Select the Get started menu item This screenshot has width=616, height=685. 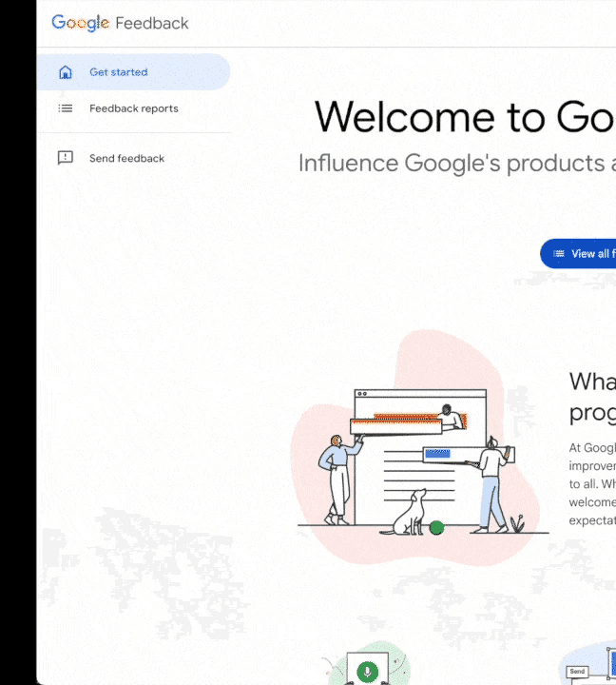[134, 72]
